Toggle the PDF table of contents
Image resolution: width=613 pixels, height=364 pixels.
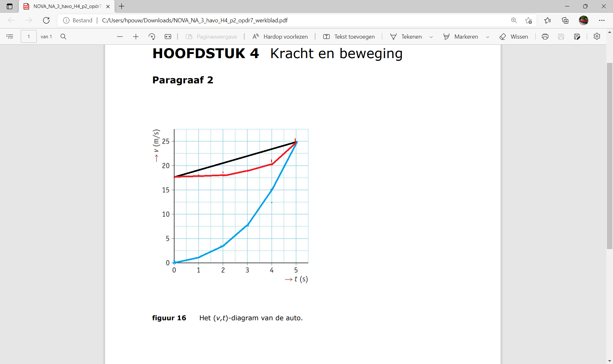[10, 36]
